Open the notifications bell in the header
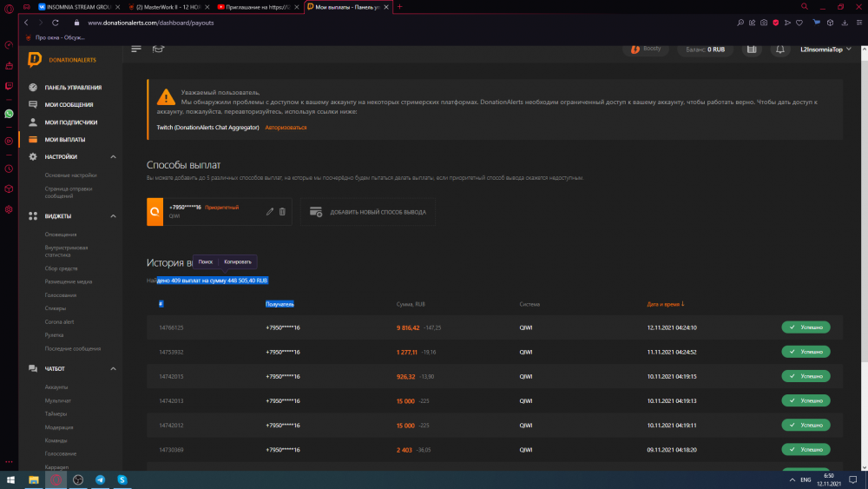Image resolution: width=868 pixels, height=489 pixels. [x=780, y=50]
